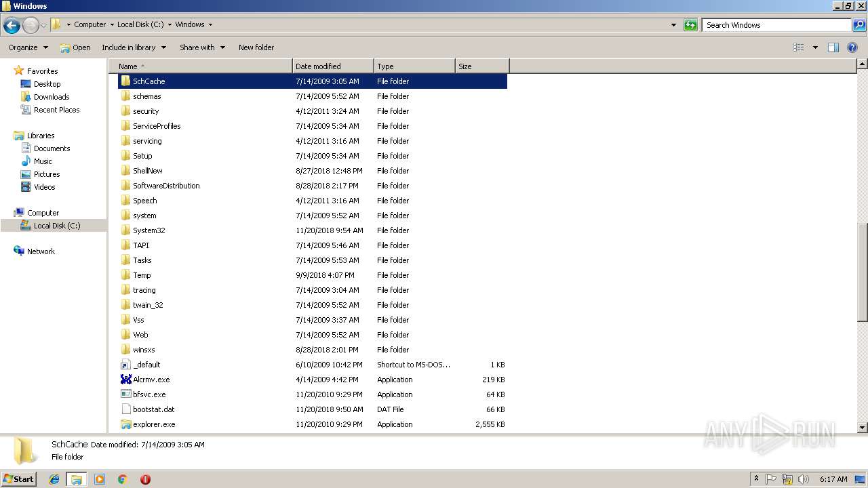Click the search magnifier icon
This screenshot has width=868, height=488.
[x=859, y=25]
